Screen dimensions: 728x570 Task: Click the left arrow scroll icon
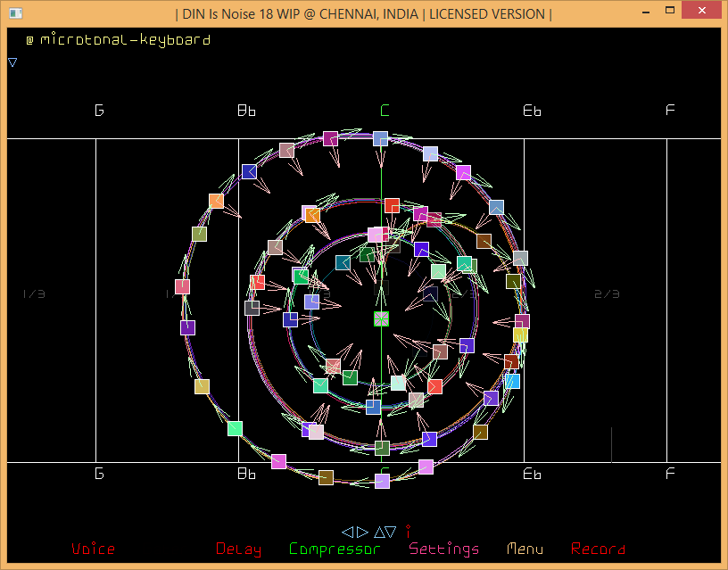(x=348, y=532)
